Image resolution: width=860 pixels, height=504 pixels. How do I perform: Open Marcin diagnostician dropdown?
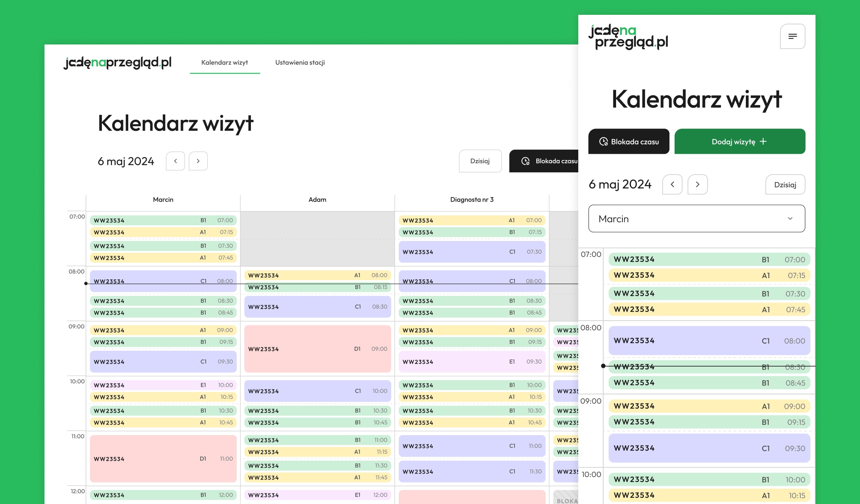pos(697,219)
